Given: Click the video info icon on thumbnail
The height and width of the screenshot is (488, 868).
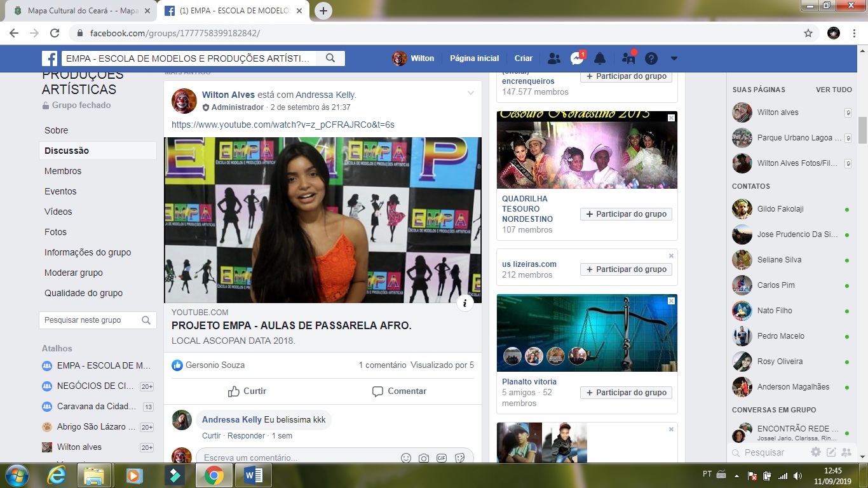Looking at the screenshot, I should (465, 303).
